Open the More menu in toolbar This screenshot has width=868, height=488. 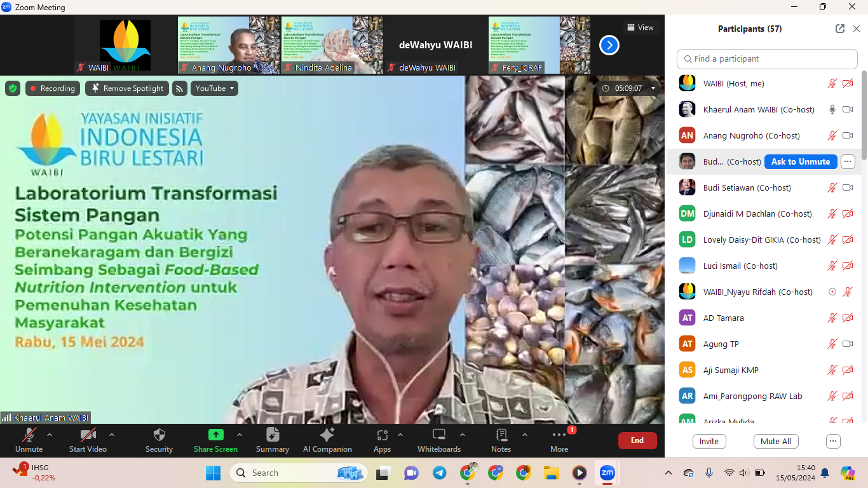559,435
